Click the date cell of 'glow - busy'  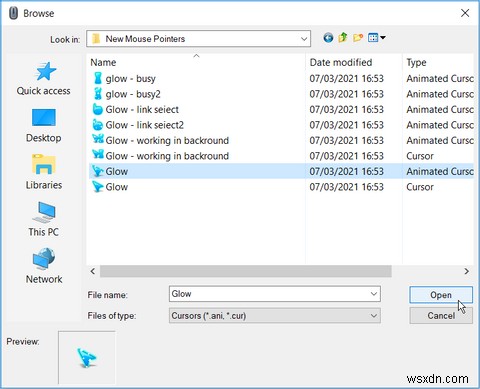click(347, 79)
